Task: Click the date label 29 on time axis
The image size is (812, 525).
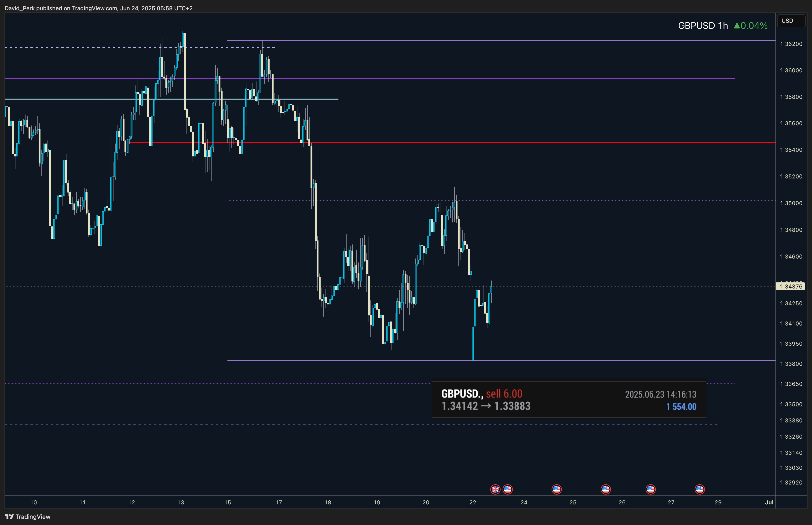Action: (718, 502)
